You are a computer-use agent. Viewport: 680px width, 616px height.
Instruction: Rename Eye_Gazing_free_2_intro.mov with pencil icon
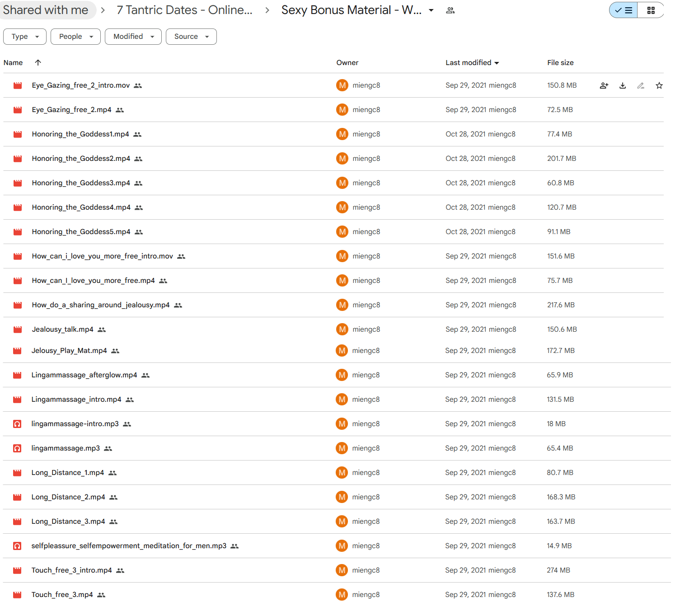(x=641, y=85)
